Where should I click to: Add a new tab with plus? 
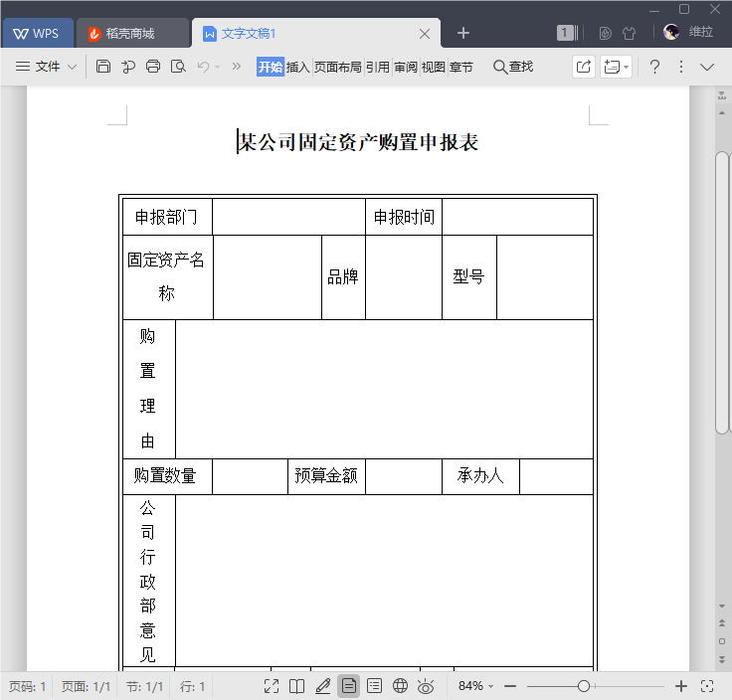click(x=463, y=33)
